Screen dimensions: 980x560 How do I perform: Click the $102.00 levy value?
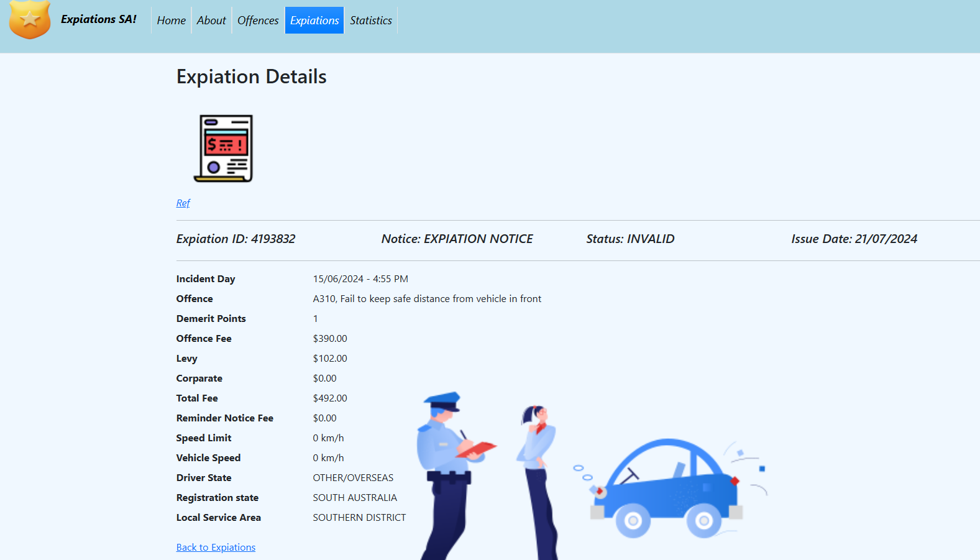pyautogui.click(x=330, y=359)
